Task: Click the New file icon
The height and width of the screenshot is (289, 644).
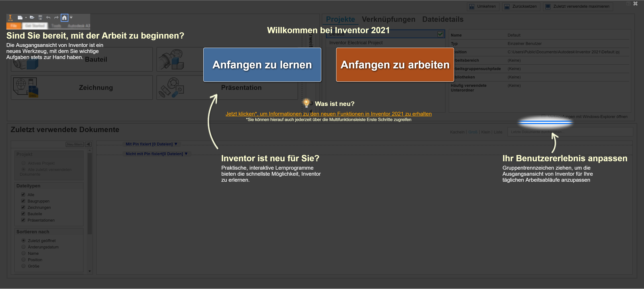Action: tap(20, 17)
